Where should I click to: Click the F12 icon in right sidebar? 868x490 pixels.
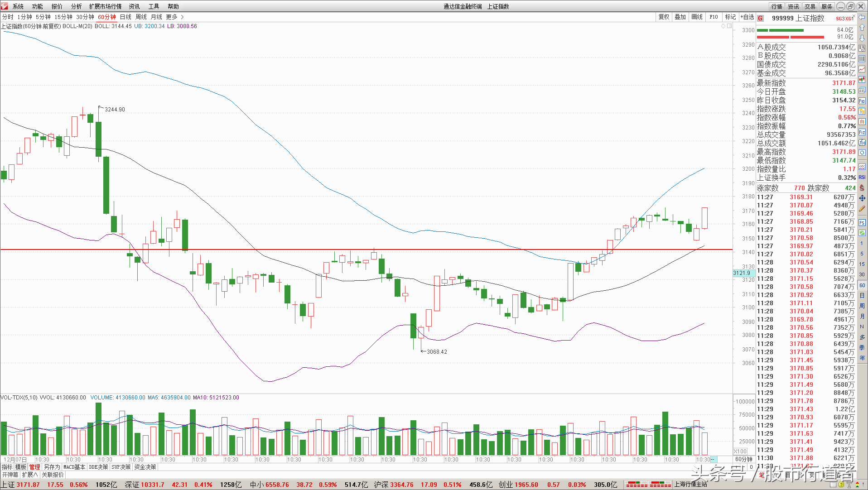click(x=862, y=132)
